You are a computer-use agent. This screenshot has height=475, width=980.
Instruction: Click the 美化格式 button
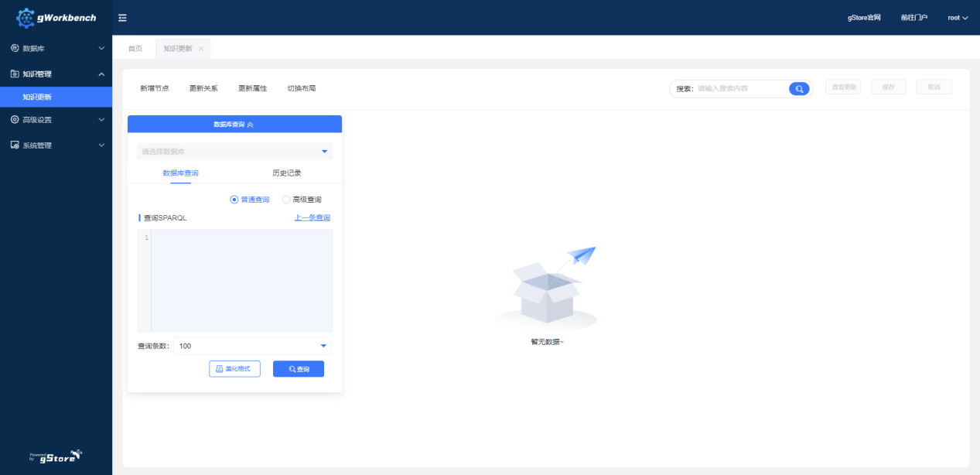[x=234, y=369]
